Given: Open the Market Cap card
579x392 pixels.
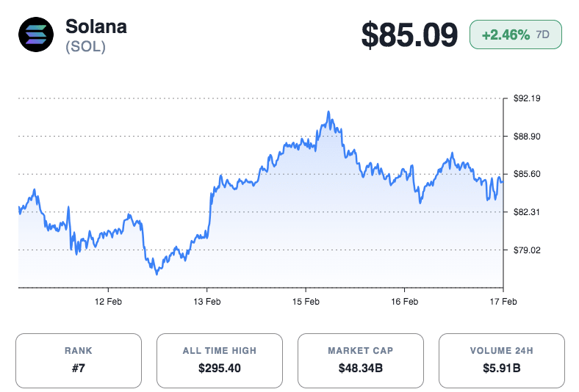Looking at the screenshot, I should coord(360,360).
